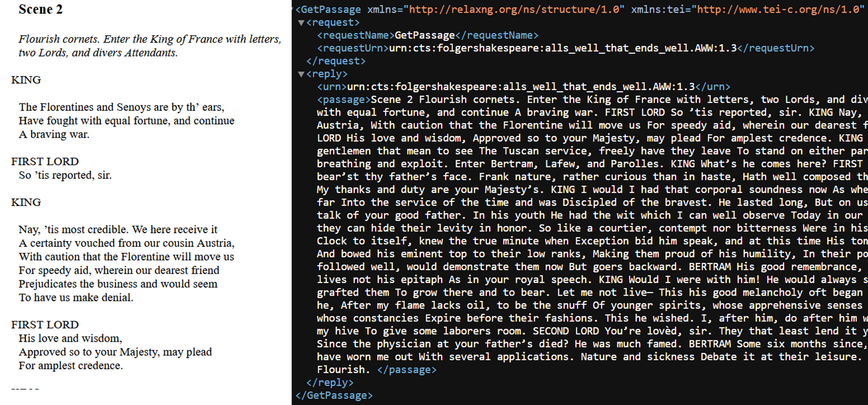Click the requestUrn URN value text
Screen dimensions: 868x405
coord(563,48)
